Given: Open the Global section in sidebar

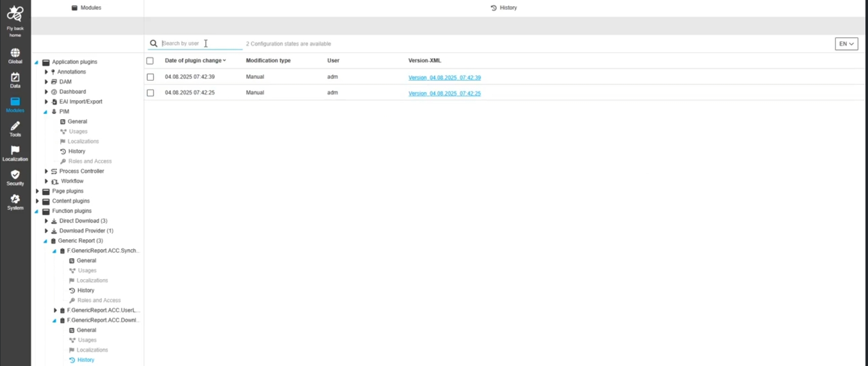Looking at the screenshot, I should point(15,56).
